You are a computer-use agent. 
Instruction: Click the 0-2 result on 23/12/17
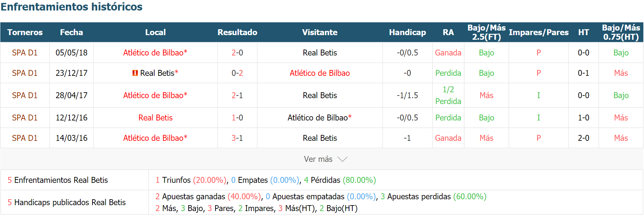point(237,73)
